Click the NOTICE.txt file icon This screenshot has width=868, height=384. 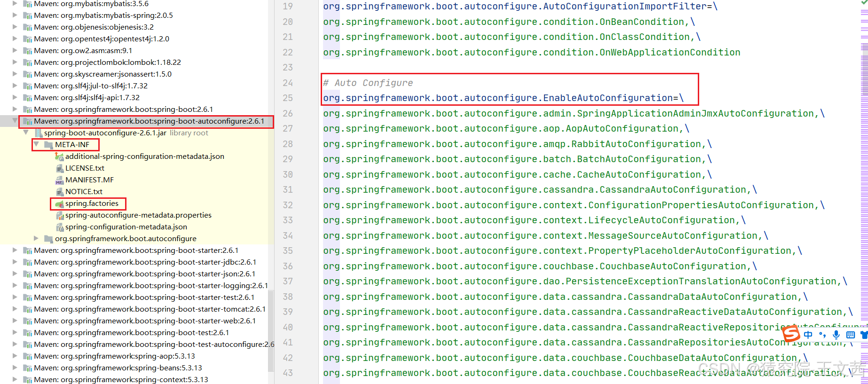pyautogui.click(x=59, y=192)
